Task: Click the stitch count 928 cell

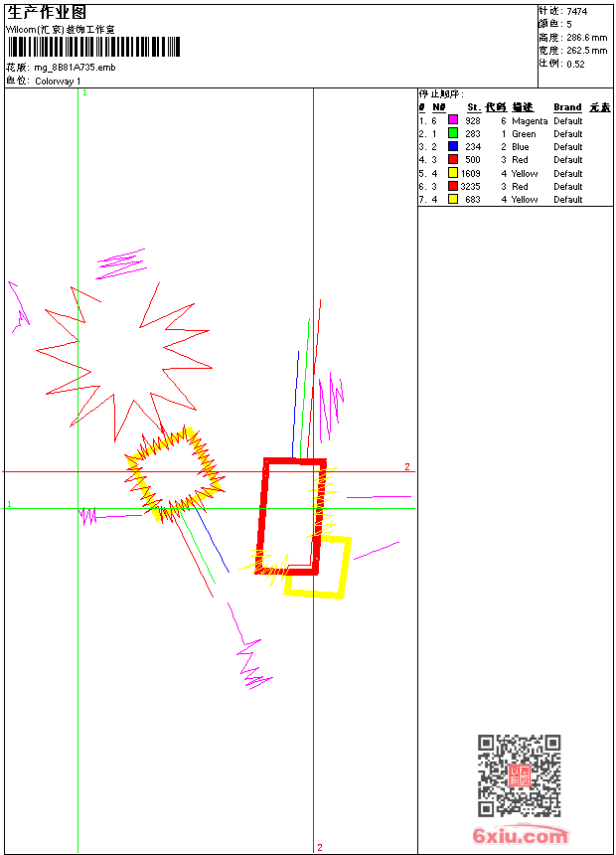Action: [473, 121]
